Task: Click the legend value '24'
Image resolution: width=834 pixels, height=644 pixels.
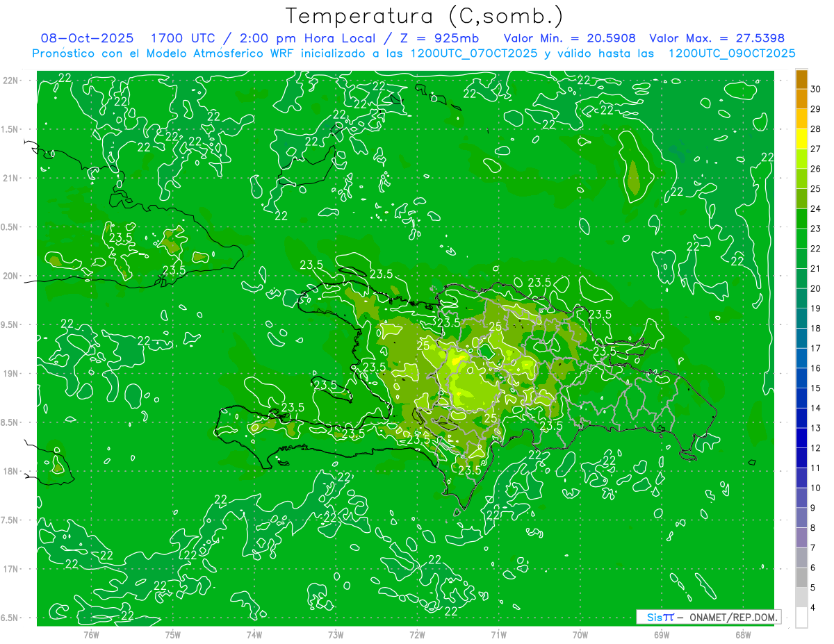Action: pyautogui.click(x=816, y=208)
